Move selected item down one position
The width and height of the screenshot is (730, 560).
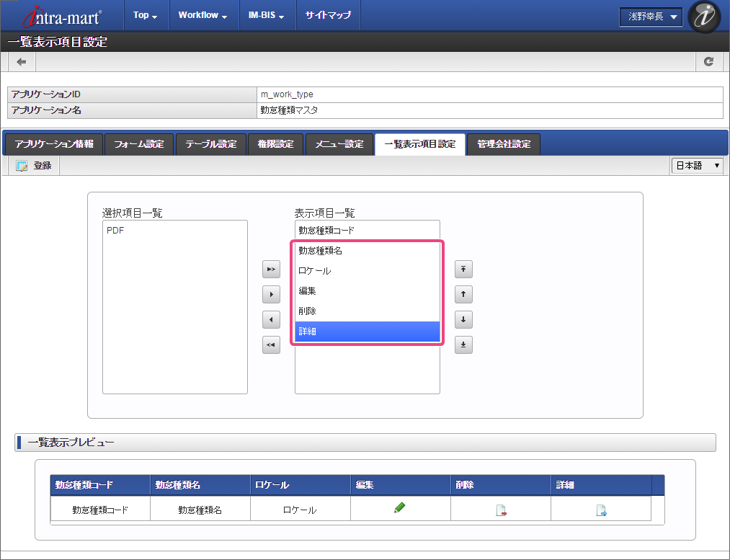[463, 319]
